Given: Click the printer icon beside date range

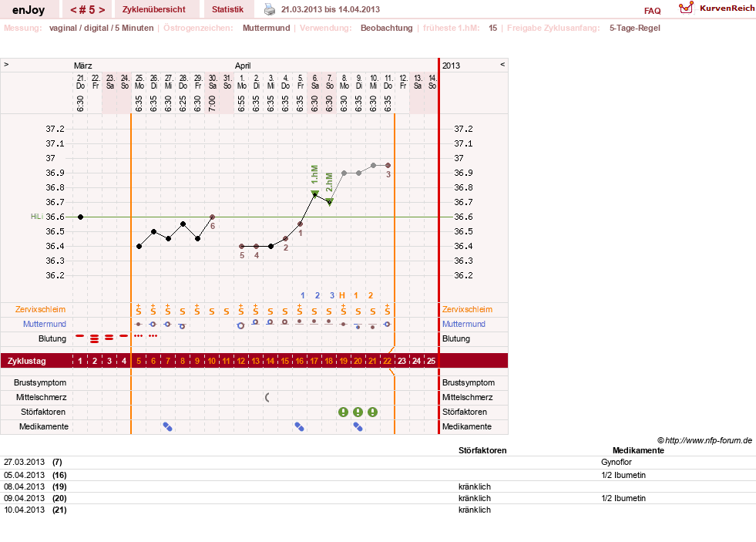Looking at the screenshot, I should (270, 9).
